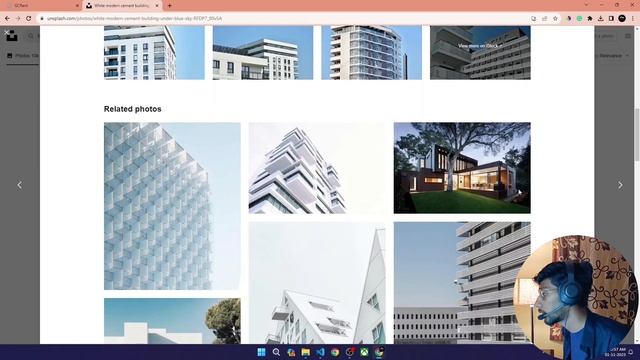Click the green extension icon in toolbar
Image resolution: width=640 pixels, height=360 pixels.
579,18
